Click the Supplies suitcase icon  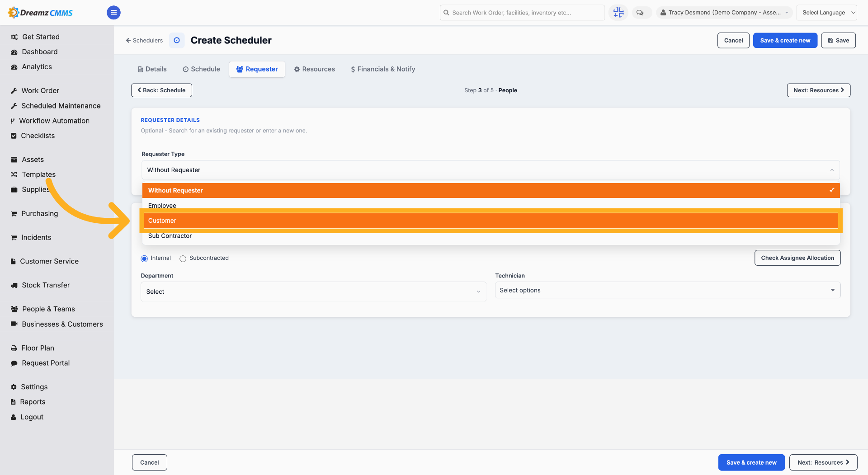[x=14, y=189]
